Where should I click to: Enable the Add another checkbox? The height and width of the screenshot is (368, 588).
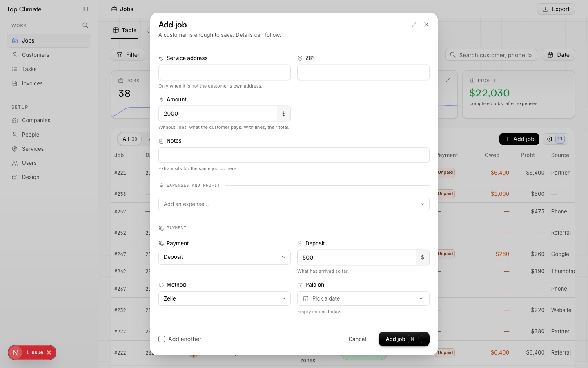click(162, 339)
